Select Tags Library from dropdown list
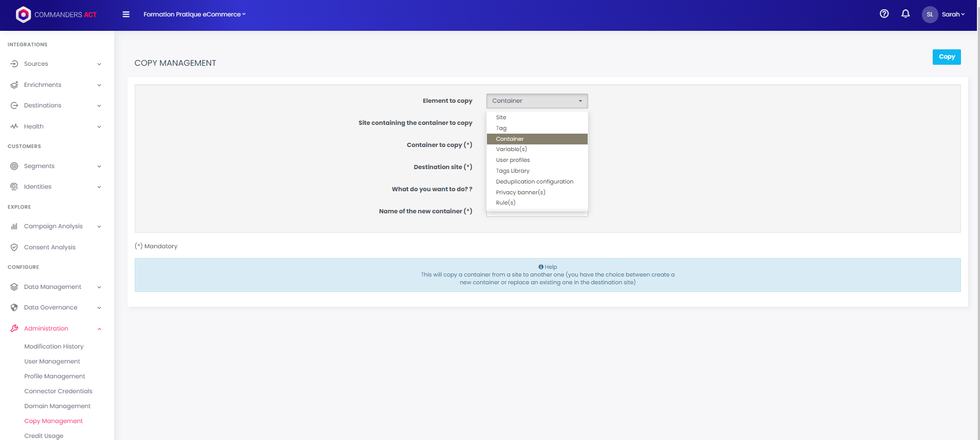 513,171
